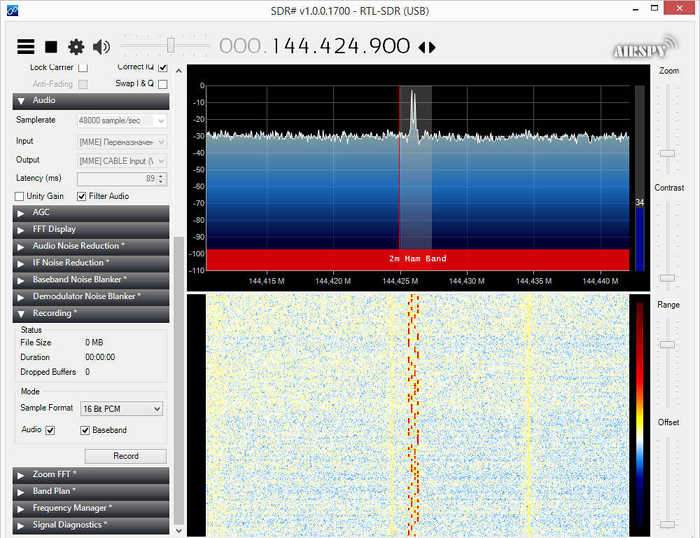Adjust the volume slider handle
This screenshot has width=700, height=538.
tap(171, 46)
